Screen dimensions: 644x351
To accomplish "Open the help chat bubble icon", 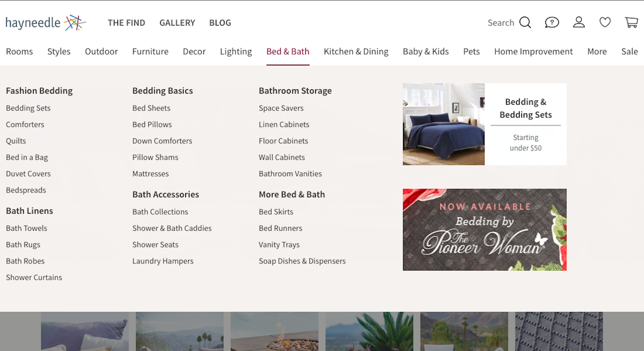I will [x=552, y=23].
